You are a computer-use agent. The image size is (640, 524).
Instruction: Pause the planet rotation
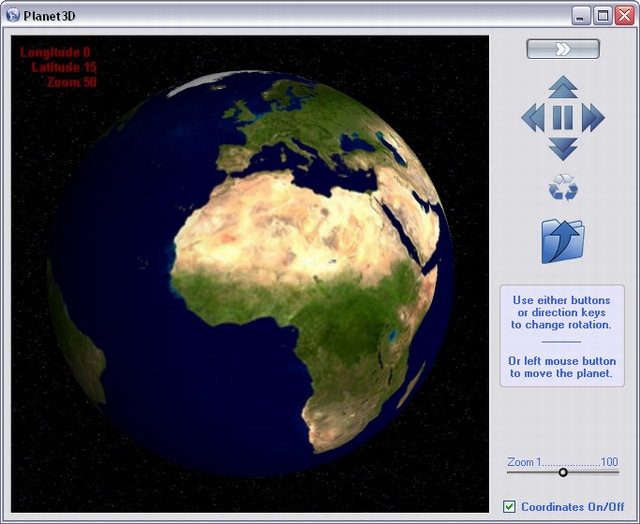point(563,118)
